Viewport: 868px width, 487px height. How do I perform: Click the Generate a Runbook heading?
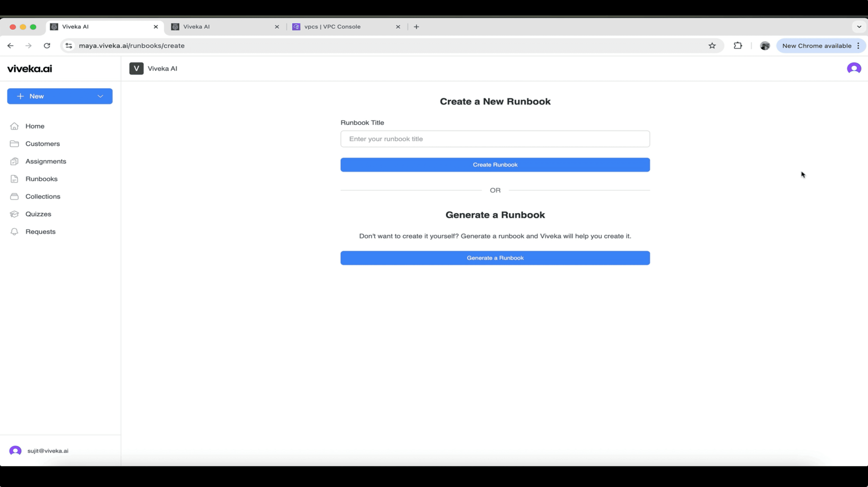(x=495, y=215)
